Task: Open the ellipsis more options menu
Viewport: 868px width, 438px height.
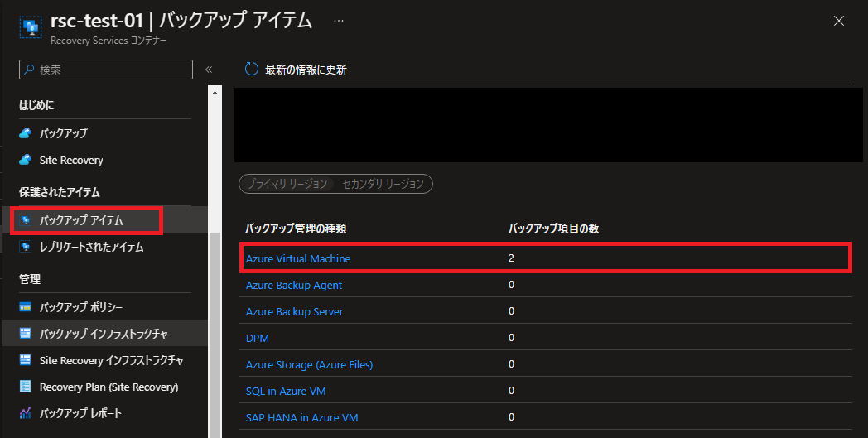Action: 338,21
